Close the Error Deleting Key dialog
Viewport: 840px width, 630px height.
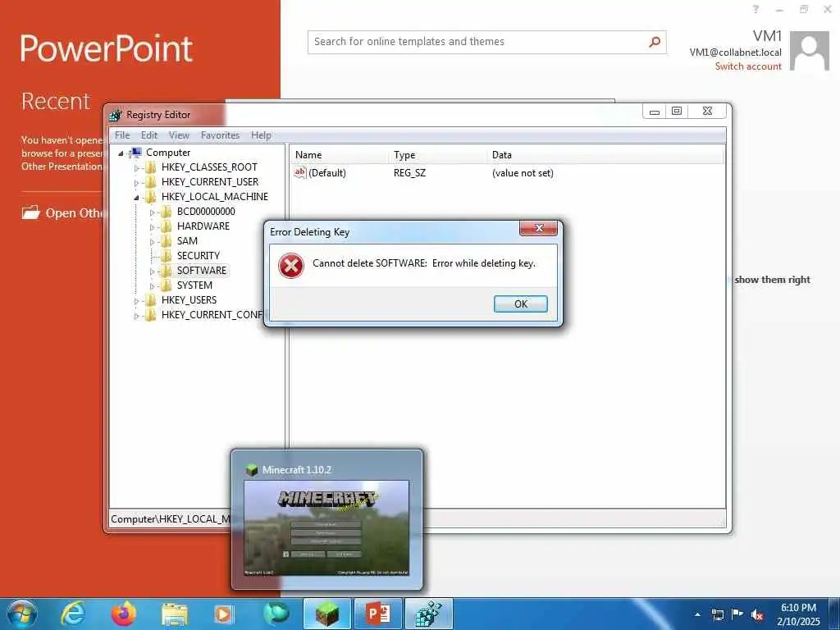pyautogui.click(x=538, y=228)
